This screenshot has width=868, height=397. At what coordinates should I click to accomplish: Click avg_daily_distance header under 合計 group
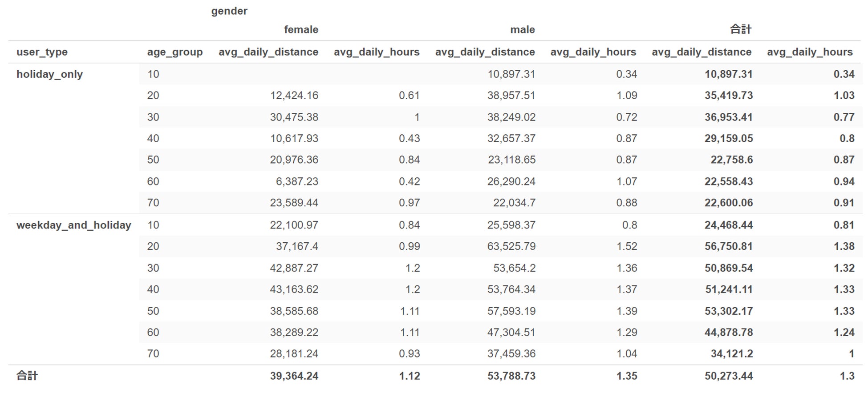(x=702, y=52)
